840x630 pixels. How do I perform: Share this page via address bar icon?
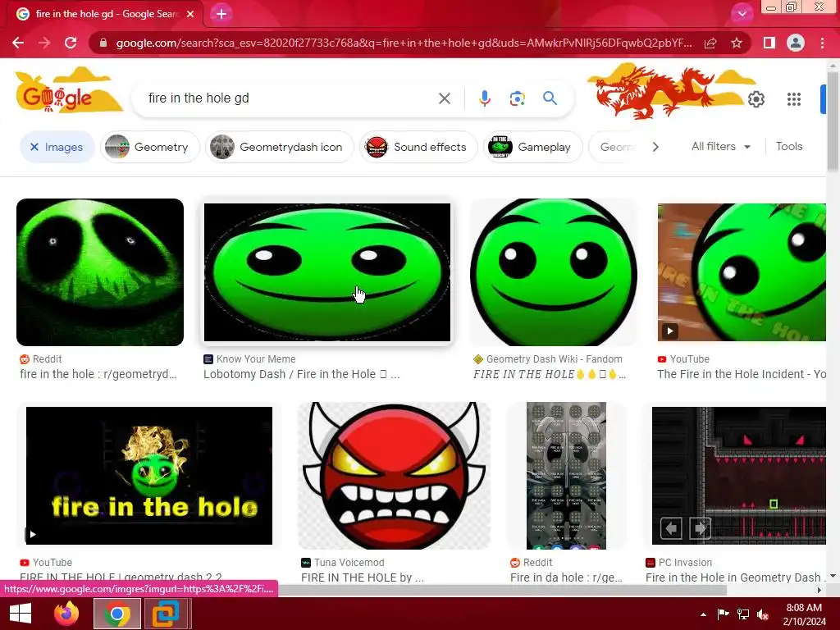[x=710, y=43]
